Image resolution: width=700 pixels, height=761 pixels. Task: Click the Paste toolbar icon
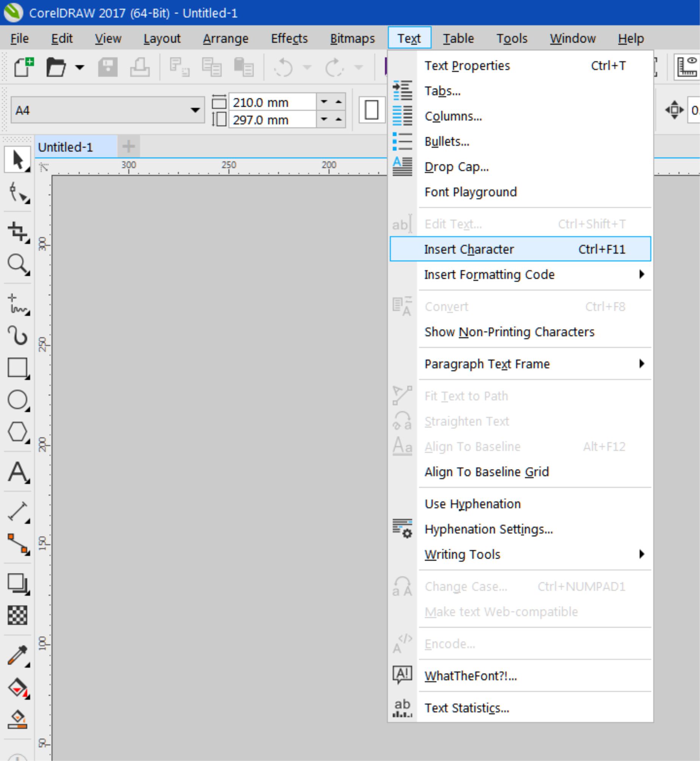coord(243,67)
